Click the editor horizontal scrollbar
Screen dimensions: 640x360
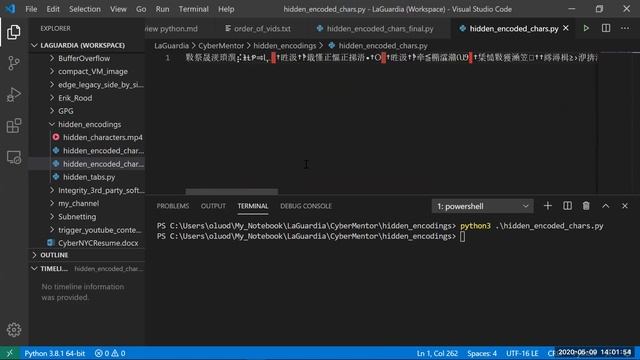click(232, 192)
